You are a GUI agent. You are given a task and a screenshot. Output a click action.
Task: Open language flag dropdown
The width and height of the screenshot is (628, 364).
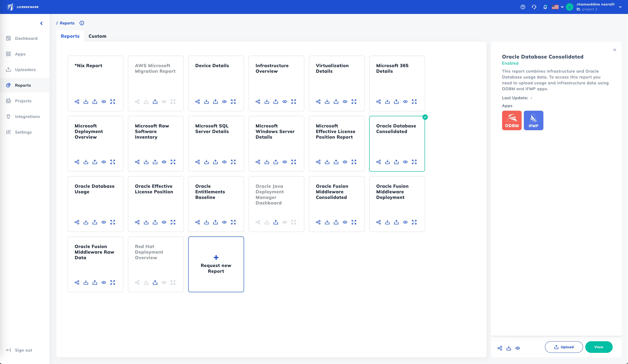pos(558,7)
